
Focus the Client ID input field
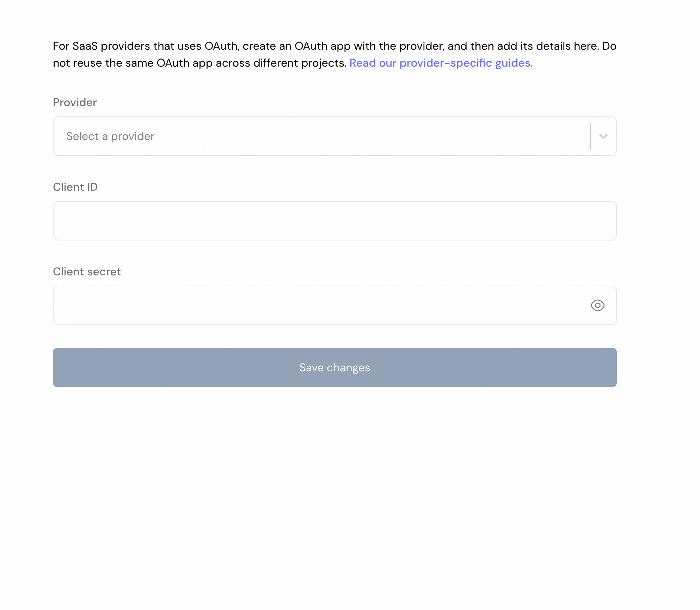pyautogui.click(x=334, y=221)
